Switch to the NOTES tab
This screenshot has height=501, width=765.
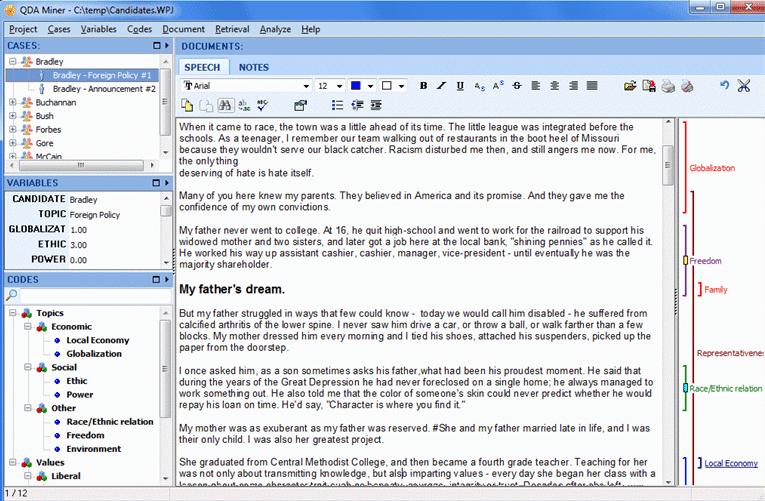253,67
